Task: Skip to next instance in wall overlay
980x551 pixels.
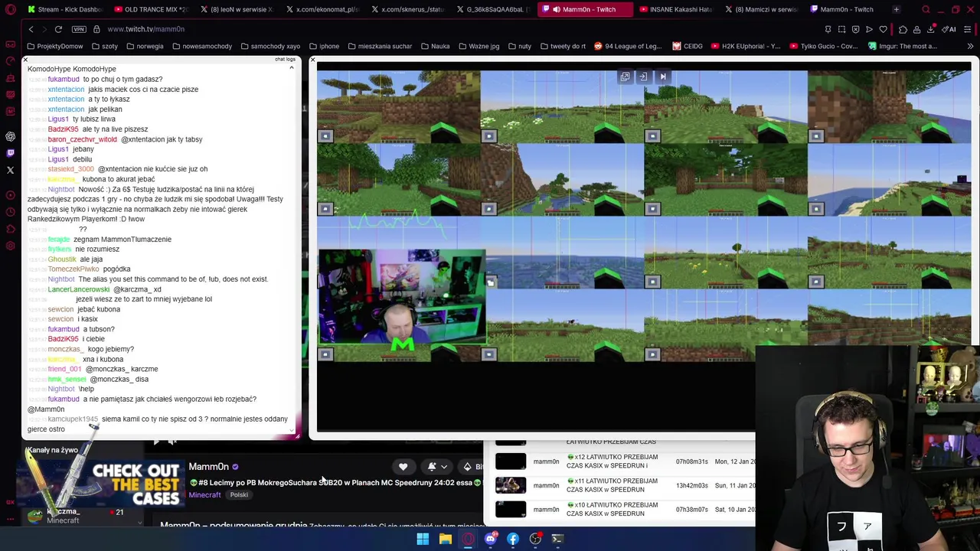Action: (663, 77)
